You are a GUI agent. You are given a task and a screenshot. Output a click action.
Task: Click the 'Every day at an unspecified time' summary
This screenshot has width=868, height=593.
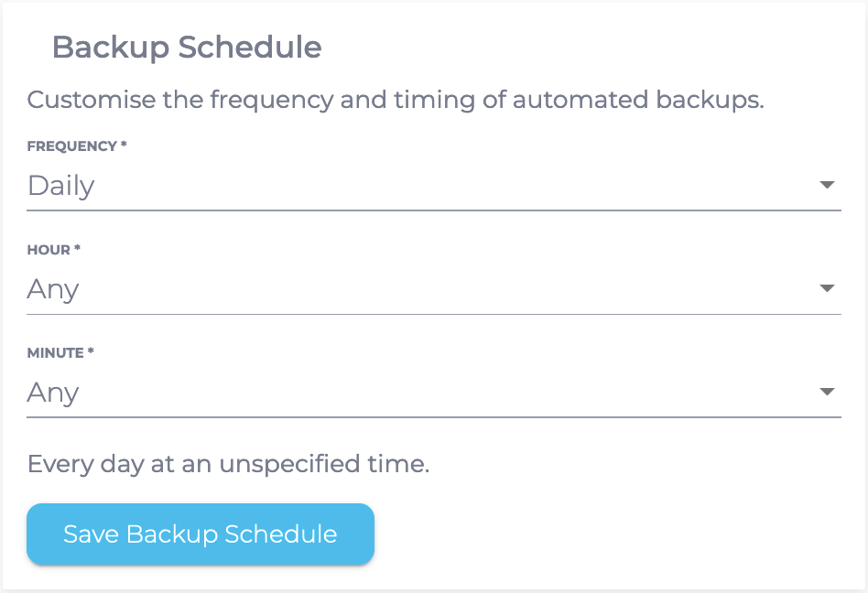[x=228, y=464]
